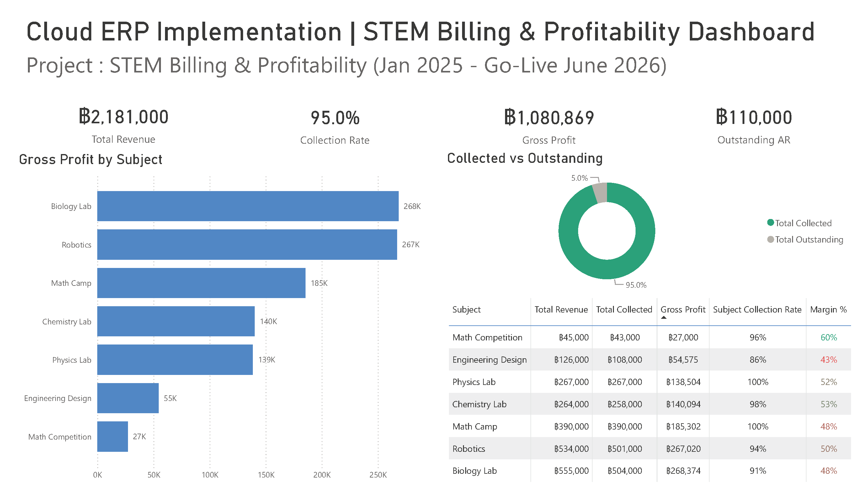The image size is (868, 502).
Task: Sort by Subject Collection Rate header
Action: pyautogui.click(x=757, y=309)
